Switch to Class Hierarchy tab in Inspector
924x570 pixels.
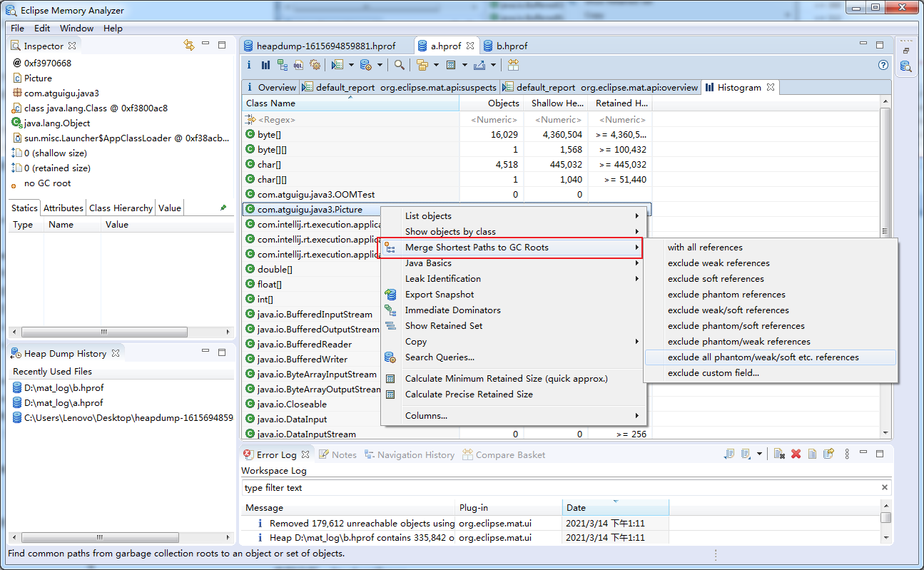pyautogui.click(x=121, y=208)
